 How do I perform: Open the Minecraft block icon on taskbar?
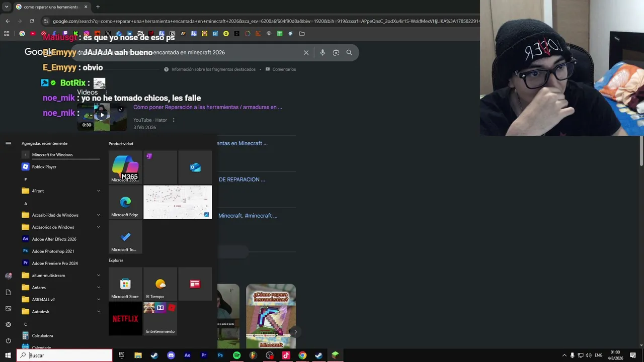[x=335, y=355]
